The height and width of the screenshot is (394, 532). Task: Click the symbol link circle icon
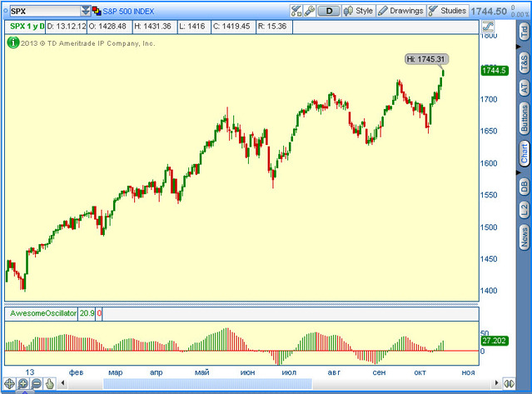(6, 11)
